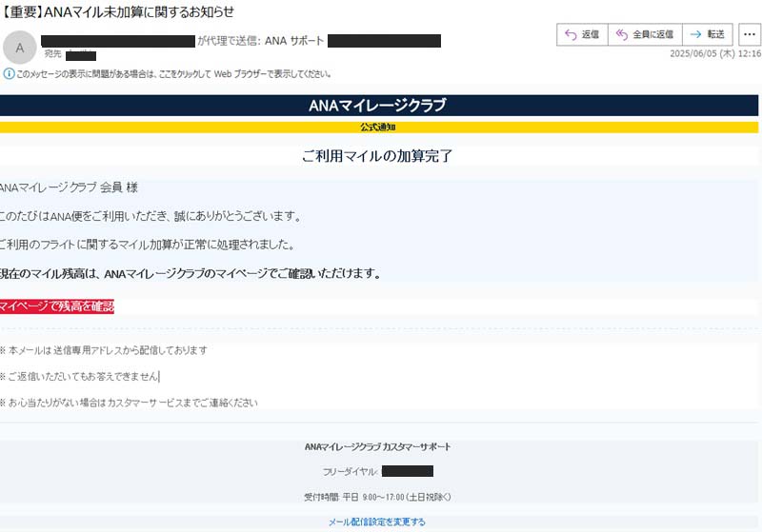This screenshot has width=762, height=532.
Task: Click 全員に返信 to reply all
Action: tap(645, 34)
